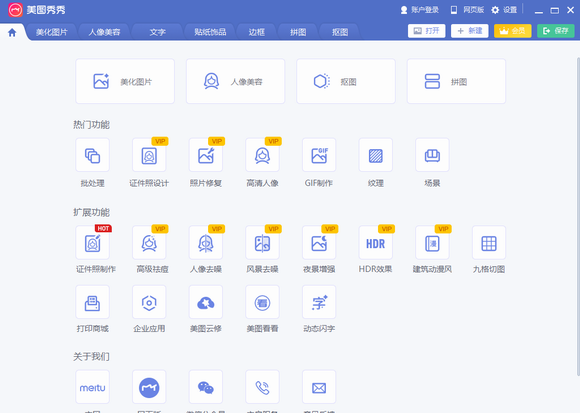The height and width of the screenshot is (413, 580).
Task: Click the 新建 new button
Action: point(469,31)
